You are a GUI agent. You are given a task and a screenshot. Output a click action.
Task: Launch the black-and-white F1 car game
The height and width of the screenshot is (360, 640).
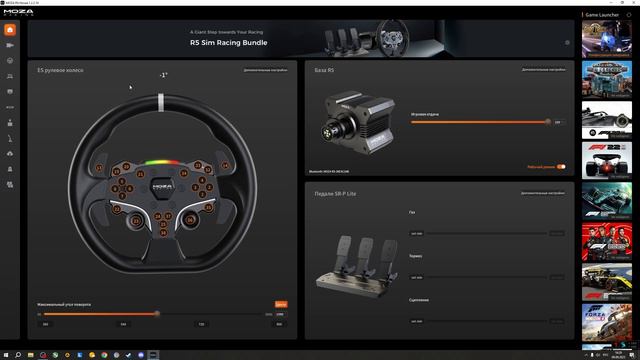(607, 120)
